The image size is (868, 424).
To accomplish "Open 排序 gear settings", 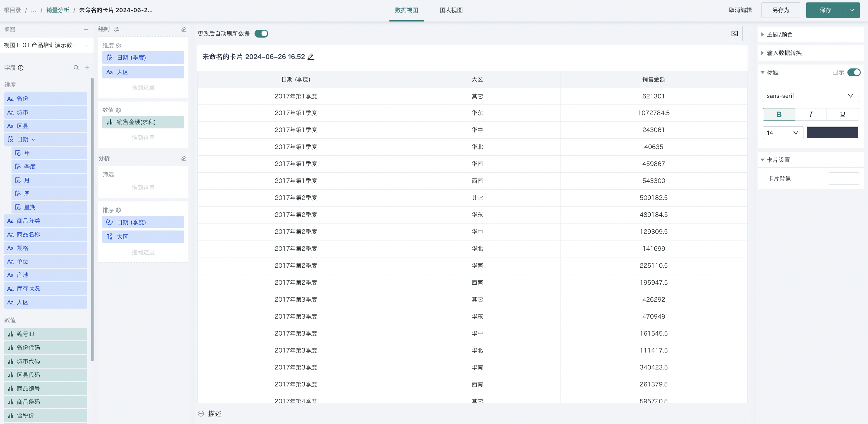I will [x=118, y=210].
